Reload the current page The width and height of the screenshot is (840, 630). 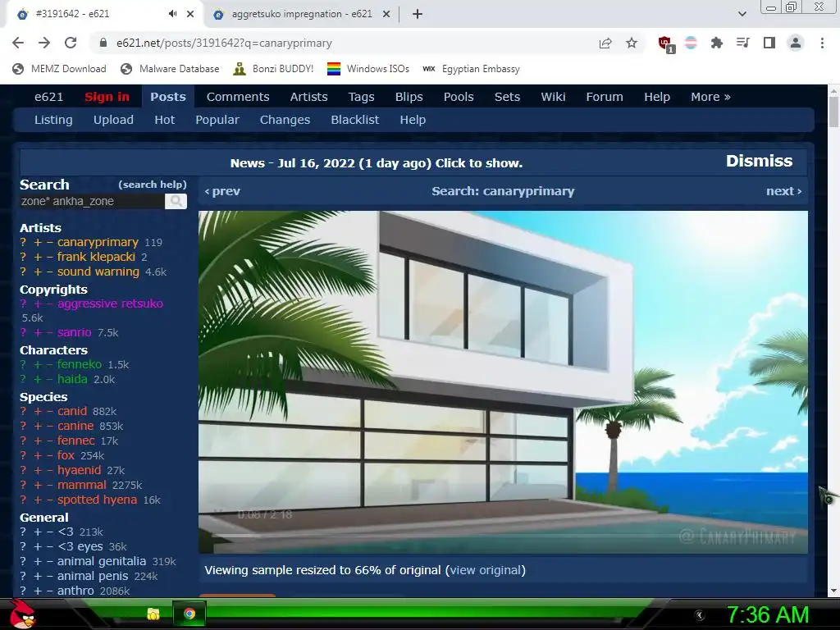pos(71,43)
